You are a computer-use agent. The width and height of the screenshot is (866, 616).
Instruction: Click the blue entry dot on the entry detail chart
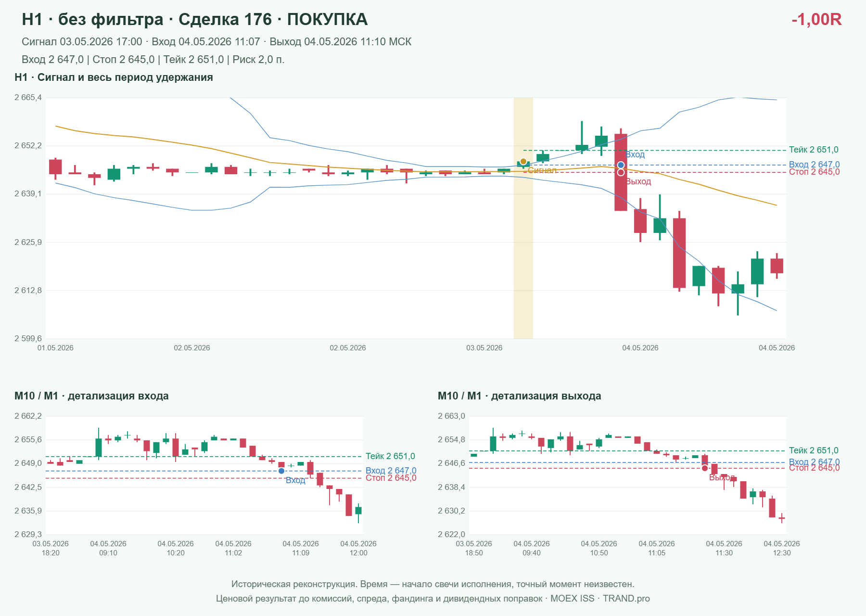click(x=281, y=471)
